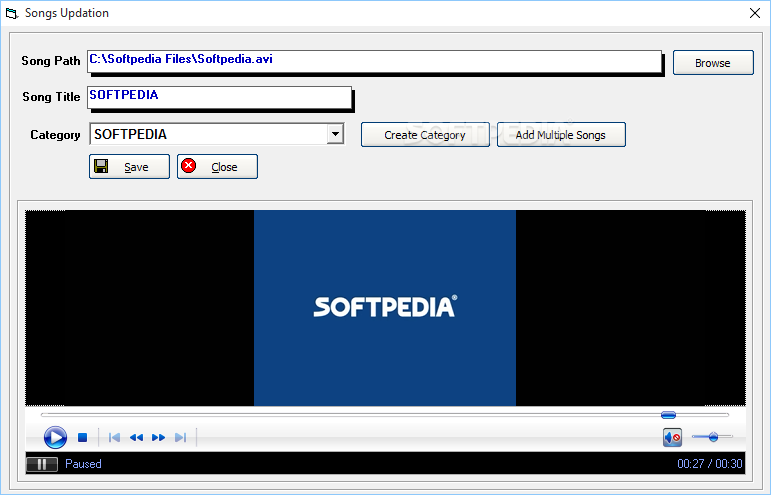Click the Songs Updation window icon

pos(11,13)
